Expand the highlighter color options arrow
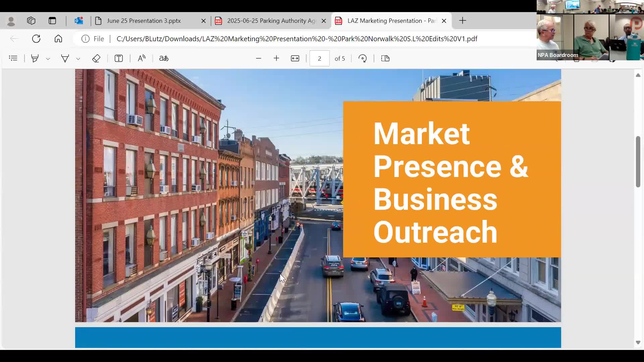644x362 pixels. pos(48,59)
